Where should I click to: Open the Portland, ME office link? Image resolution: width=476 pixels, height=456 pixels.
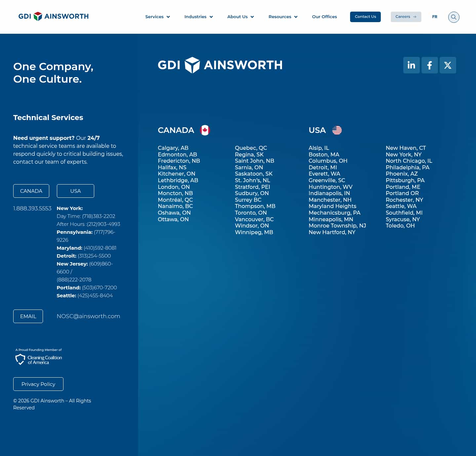coord(403,187)
